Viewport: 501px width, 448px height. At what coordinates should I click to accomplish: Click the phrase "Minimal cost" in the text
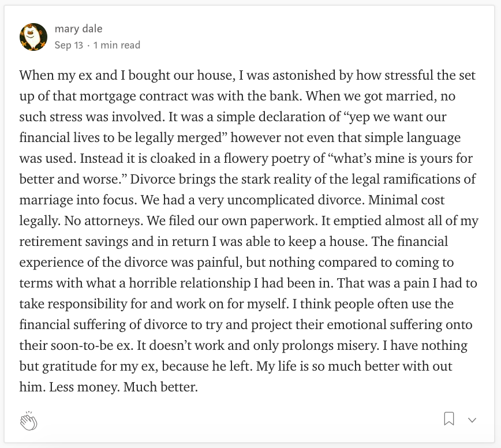(x=406, y=200)
